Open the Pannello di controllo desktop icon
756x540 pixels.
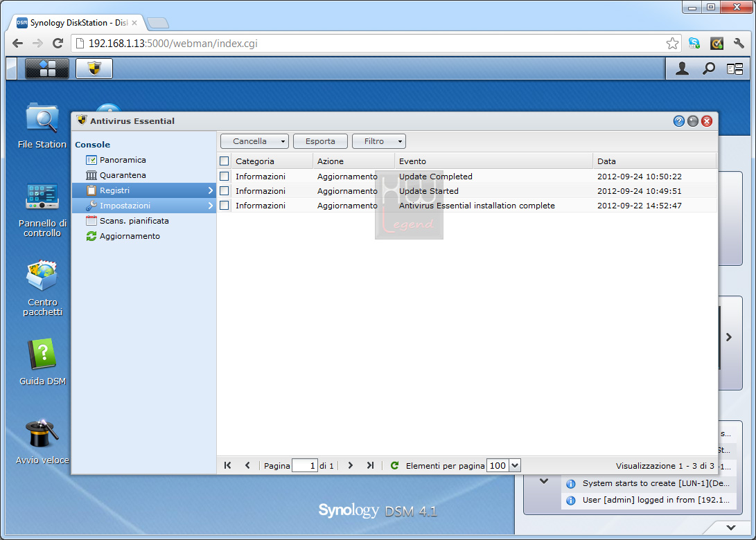(42, 210)
